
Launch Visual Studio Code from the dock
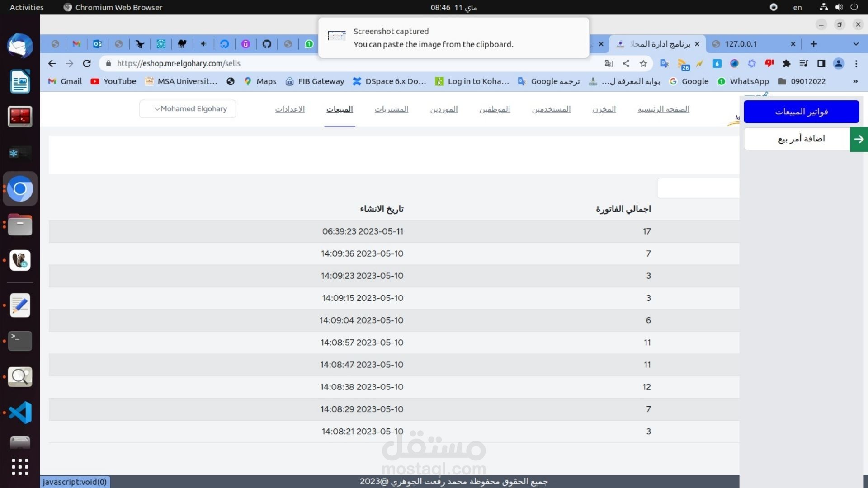coord(20,413)
